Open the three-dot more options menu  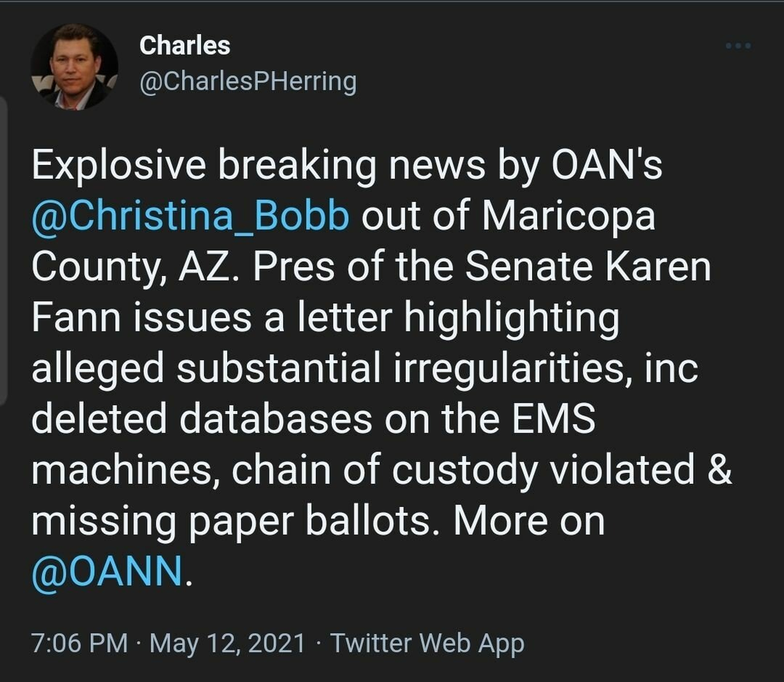point(738,45)
